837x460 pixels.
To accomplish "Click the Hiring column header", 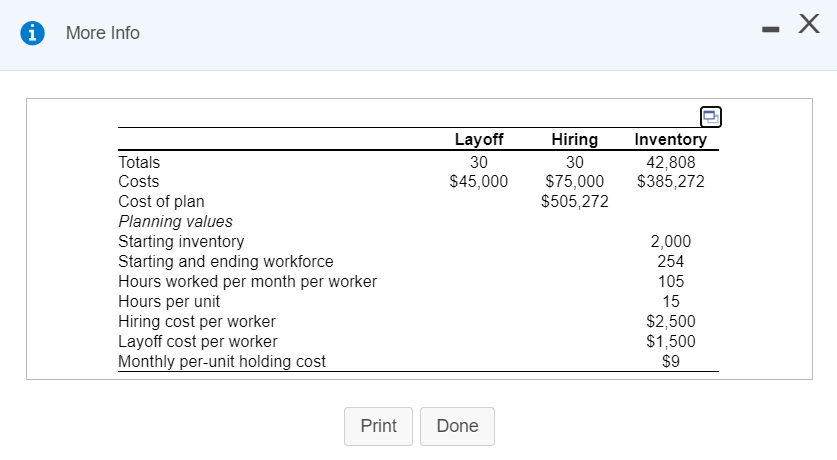I will pyautogui.click(x=574, y=139).
